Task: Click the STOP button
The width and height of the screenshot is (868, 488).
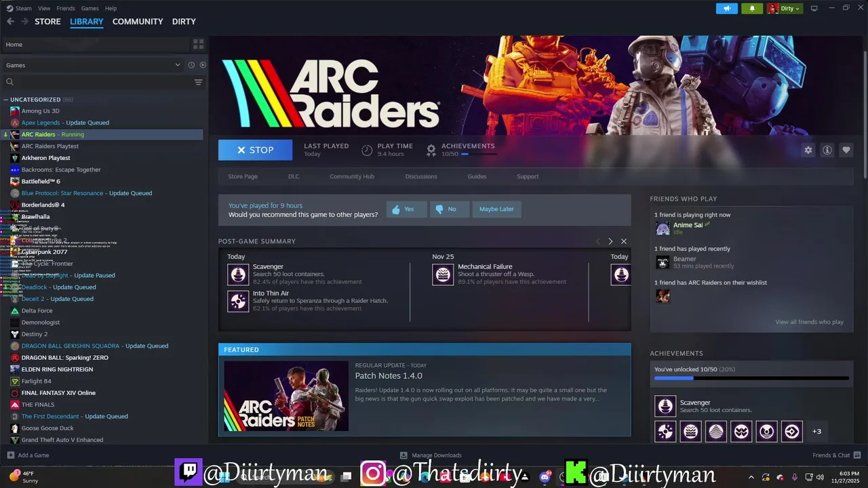Action: click(x=255, y=150)
